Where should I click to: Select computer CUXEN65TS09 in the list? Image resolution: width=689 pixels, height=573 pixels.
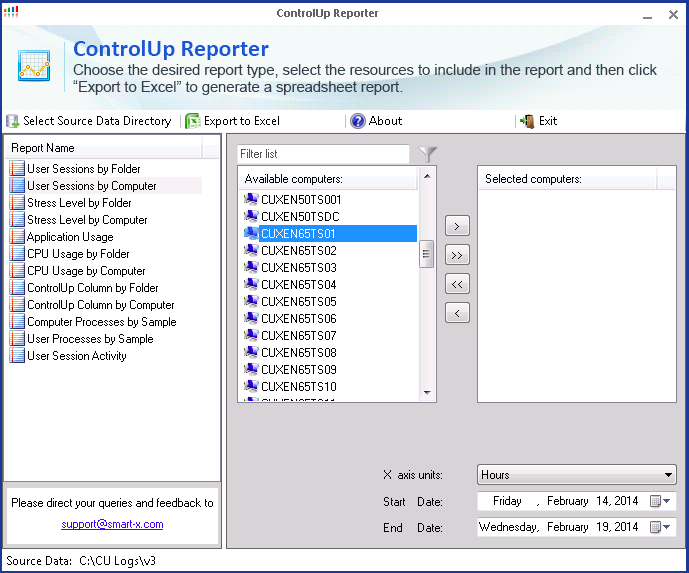(299, 370)
